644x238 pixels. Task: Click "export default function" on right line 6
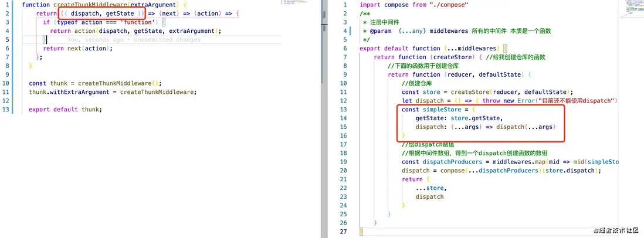tap(400, 49)
